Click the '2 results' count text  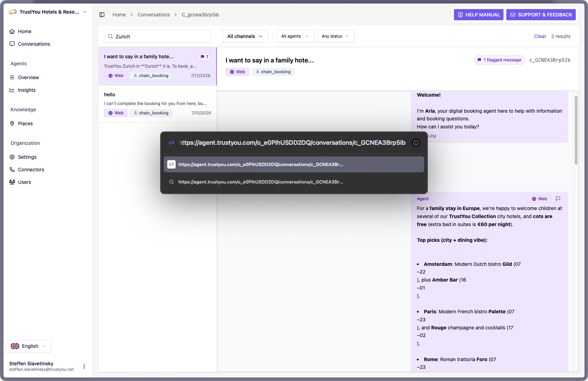(561, 36)
